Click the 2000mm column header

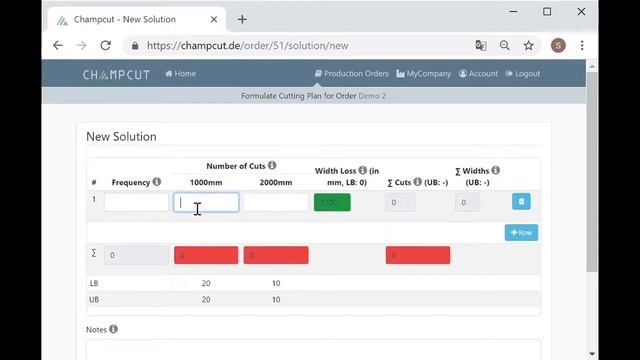click(x=276, y=182)
